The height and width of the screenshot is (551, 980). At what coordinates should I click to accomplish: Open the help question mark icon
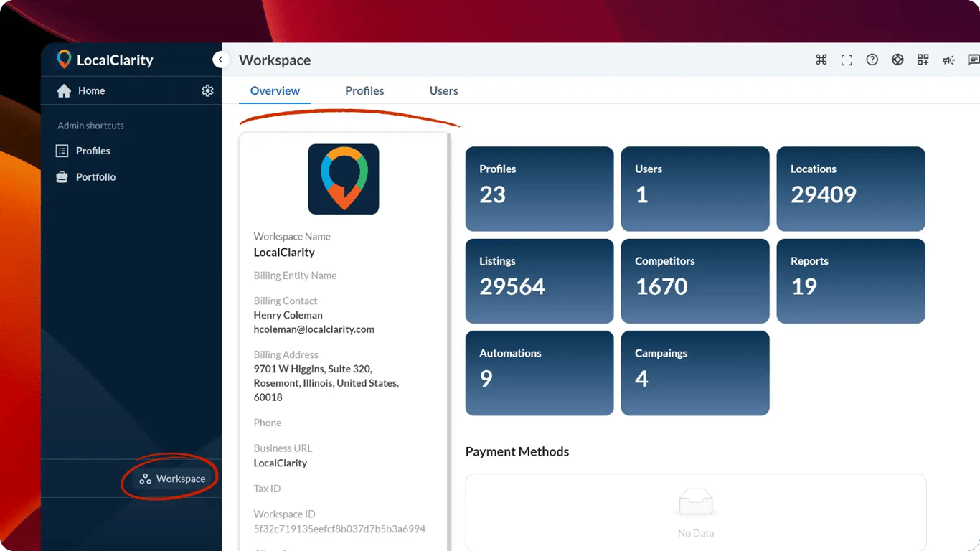(x=872, y=60)
